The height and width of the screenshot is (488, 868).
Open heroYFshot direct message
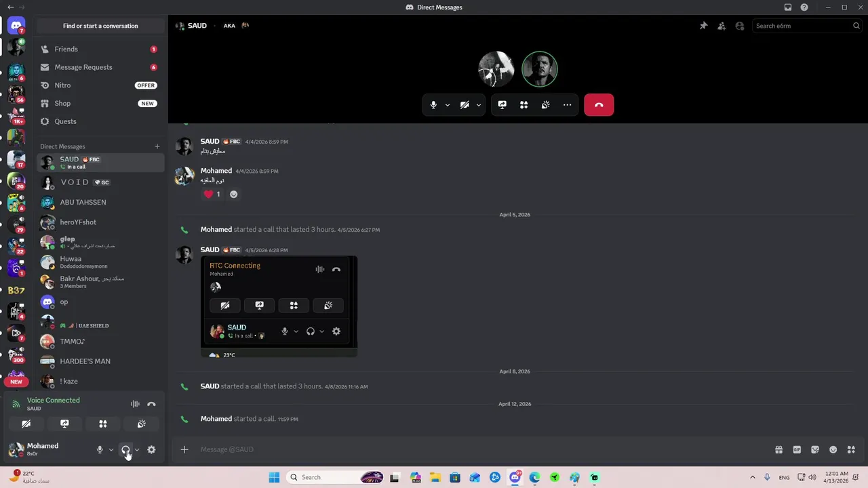tap(100, 222)
